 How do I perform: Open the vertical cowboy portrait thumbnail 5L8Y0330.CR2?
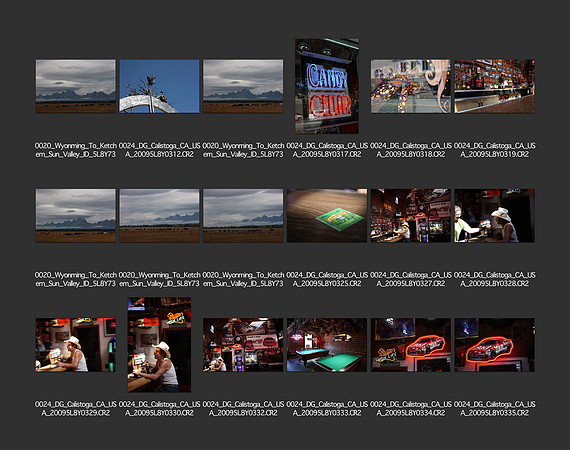pyautogui.click(x=159, y=345)
